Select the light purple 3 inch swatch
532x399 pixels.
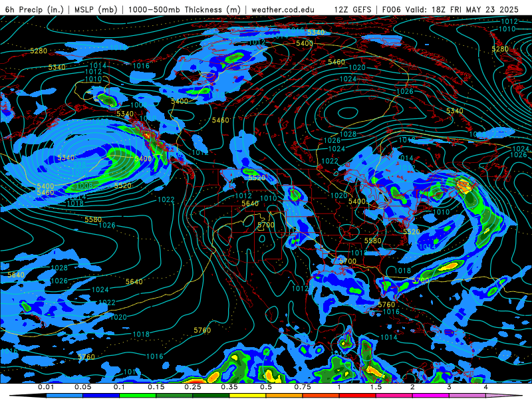click(467, 396)
